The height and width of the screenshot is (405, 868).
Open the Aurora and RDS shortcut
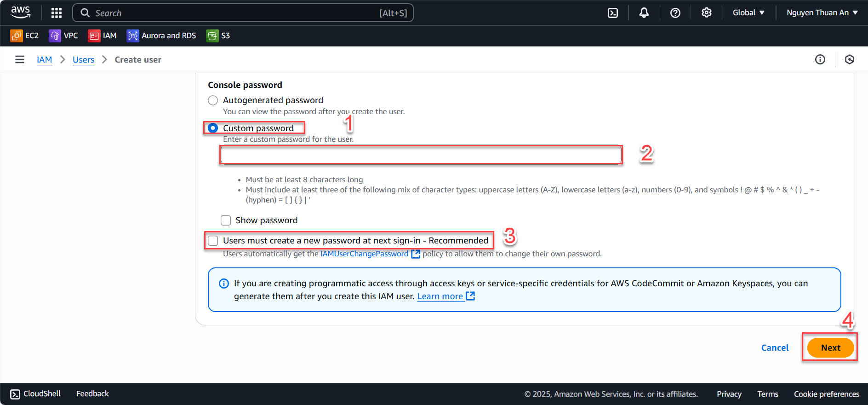coord(161,36)
